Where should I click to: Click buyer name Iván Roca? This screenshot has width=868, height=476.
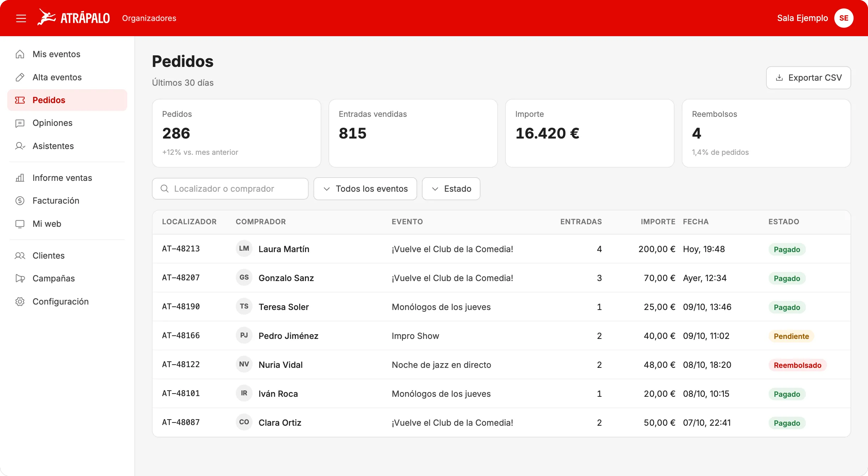[278, 394]
